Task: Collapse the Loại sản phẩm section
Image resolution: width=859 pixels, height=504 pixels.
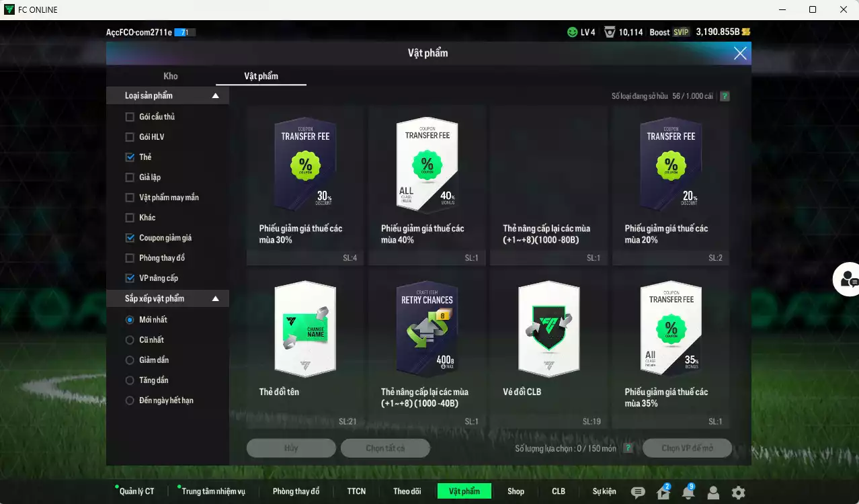Action: pos(215,96)
